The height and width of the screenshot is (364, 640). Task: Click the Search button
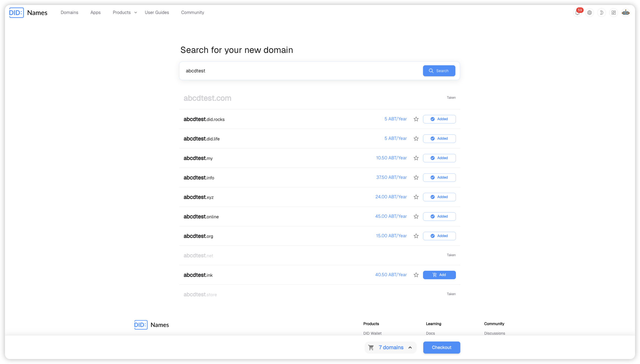pyautogui.click(x=439, y=71)
